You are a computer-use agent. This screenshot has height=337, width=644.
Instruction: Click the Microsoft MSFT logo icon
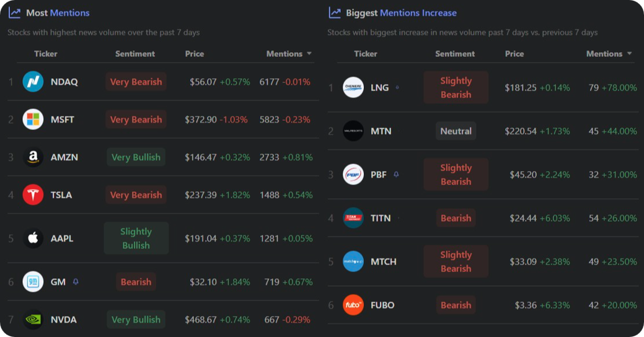[33, 119]
